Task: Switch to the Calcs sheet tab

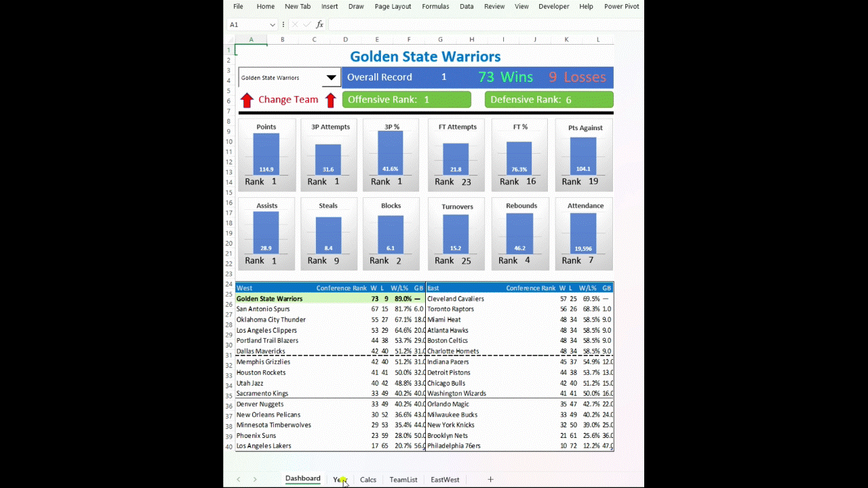Action: click(368, 479)
